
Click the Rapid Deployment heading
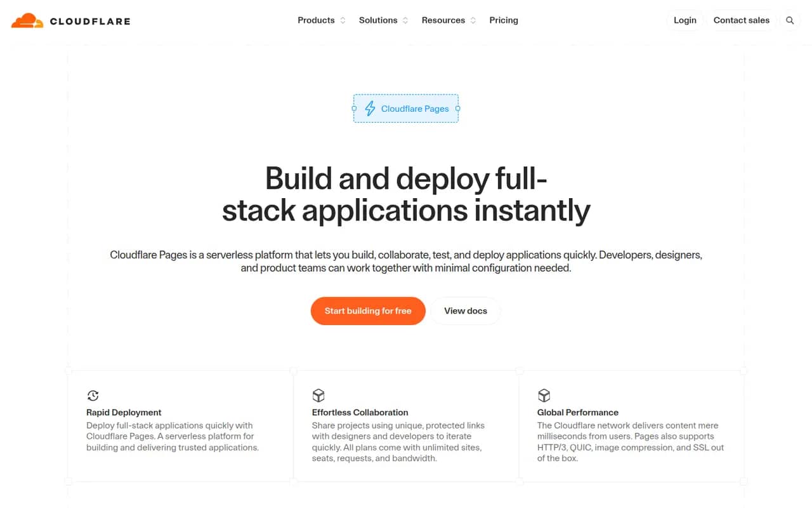(124, 412)
